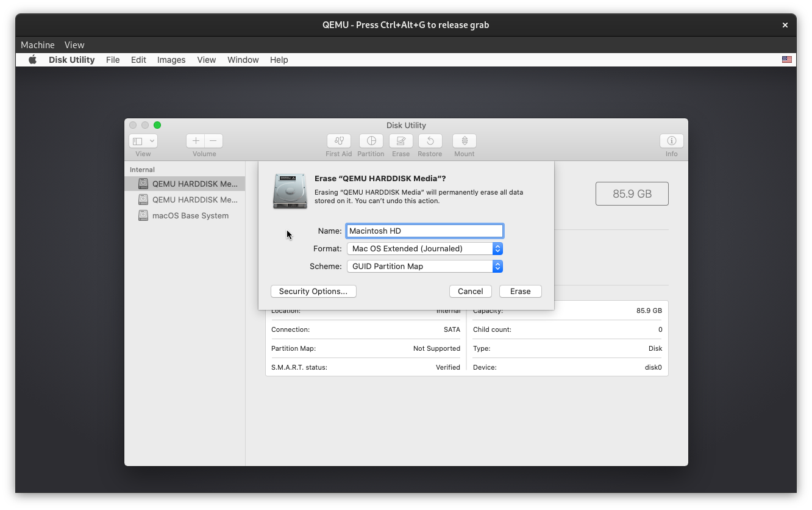Open the Images menu
812x510 pixels.
coord(171,59)
